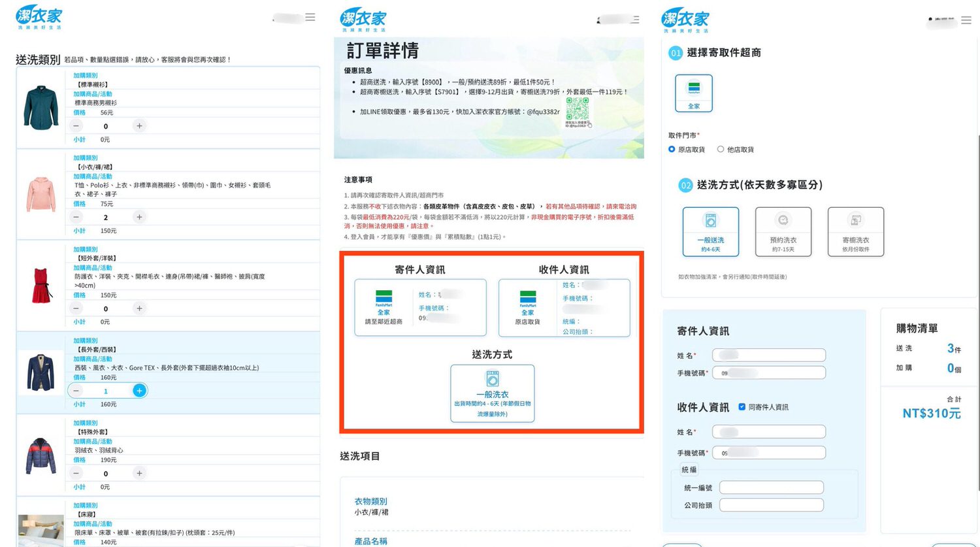Click quantity value 1 for 長外套/西裝
This screenshot has width=980, height=547.
[106, 391]
